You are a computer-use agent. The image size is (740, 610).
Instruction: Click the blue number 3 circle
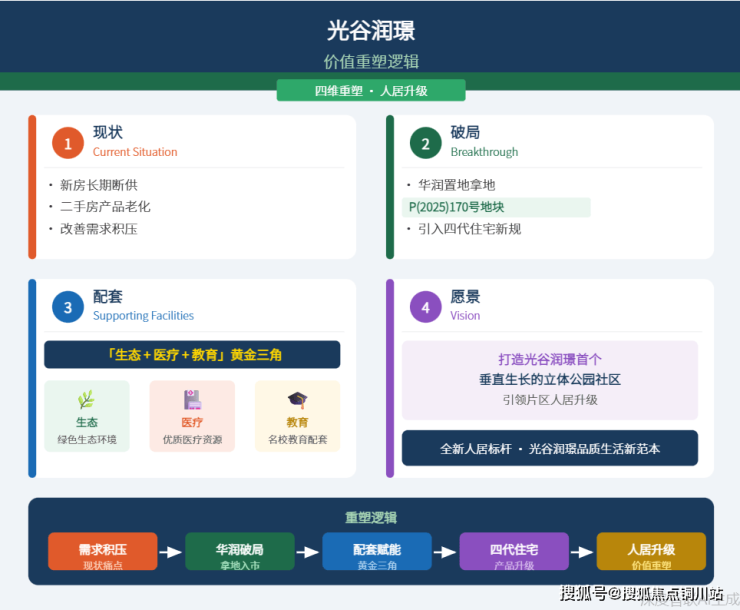tap(68, 307)
